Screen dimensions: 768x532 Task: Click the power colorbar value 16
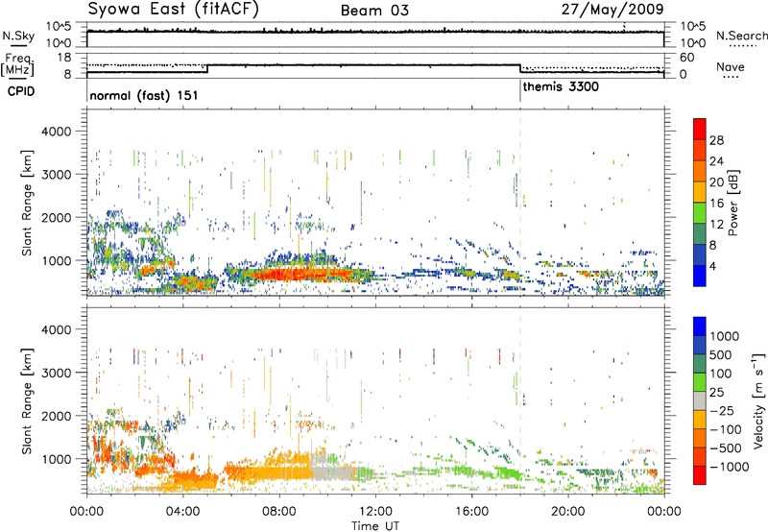click(x=716, y=204)
